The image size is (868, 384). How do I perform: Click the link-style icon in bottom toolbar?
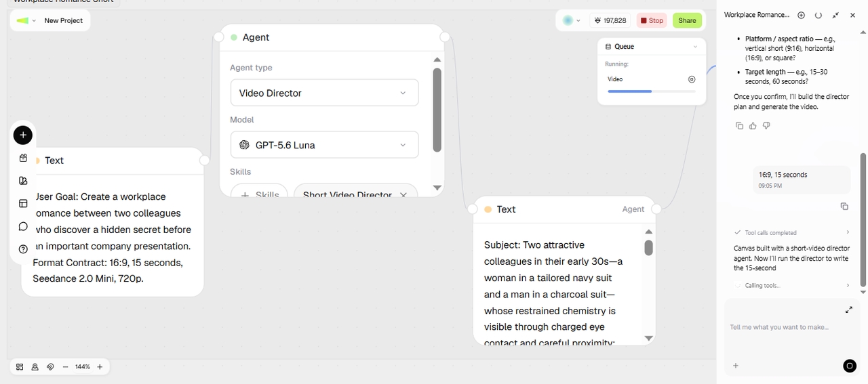coord(50,367)
